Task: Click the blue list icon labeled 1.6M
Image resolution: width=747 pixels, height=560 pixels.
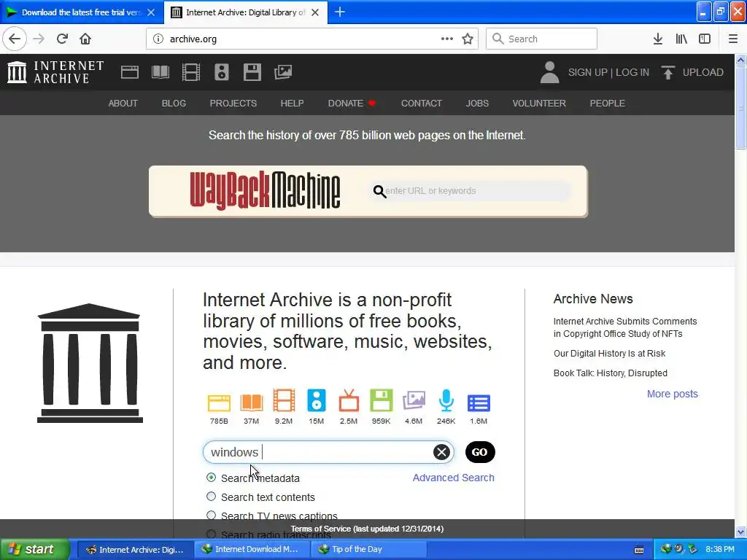Action: coord(479,402)
